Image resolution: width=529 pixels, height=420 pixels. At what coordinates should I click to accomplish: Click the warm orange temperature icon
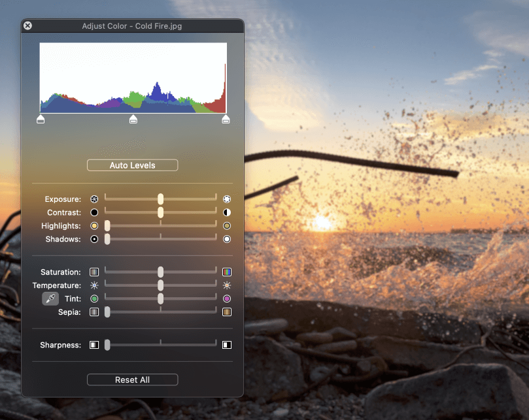point(227,285)
